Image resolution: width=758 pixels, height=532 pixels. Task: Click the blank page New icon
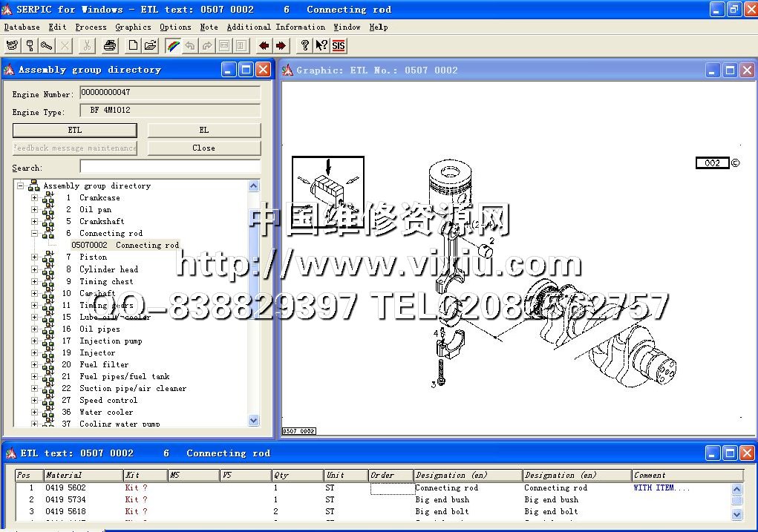tap(133, 45)
